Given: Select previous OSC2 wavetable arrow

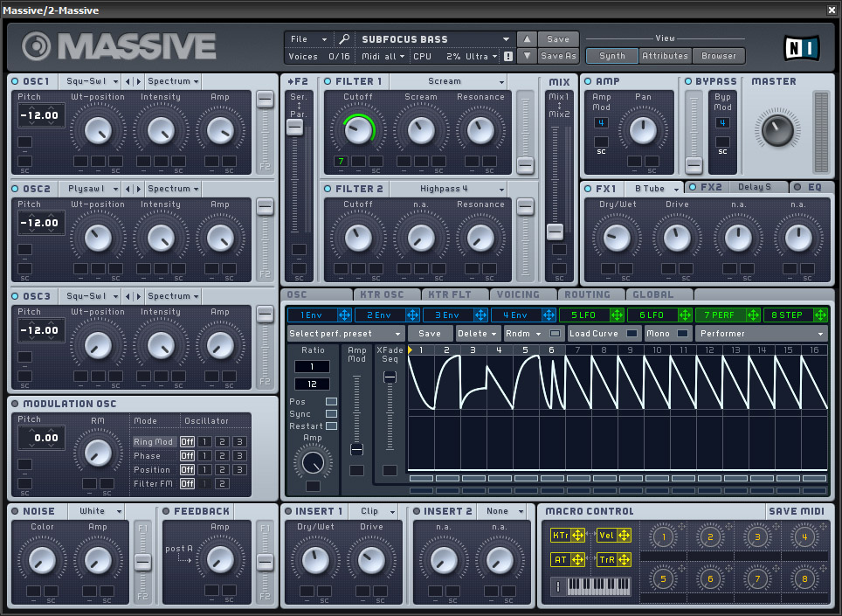Looking at the screenshot, I should pos(128,189).
